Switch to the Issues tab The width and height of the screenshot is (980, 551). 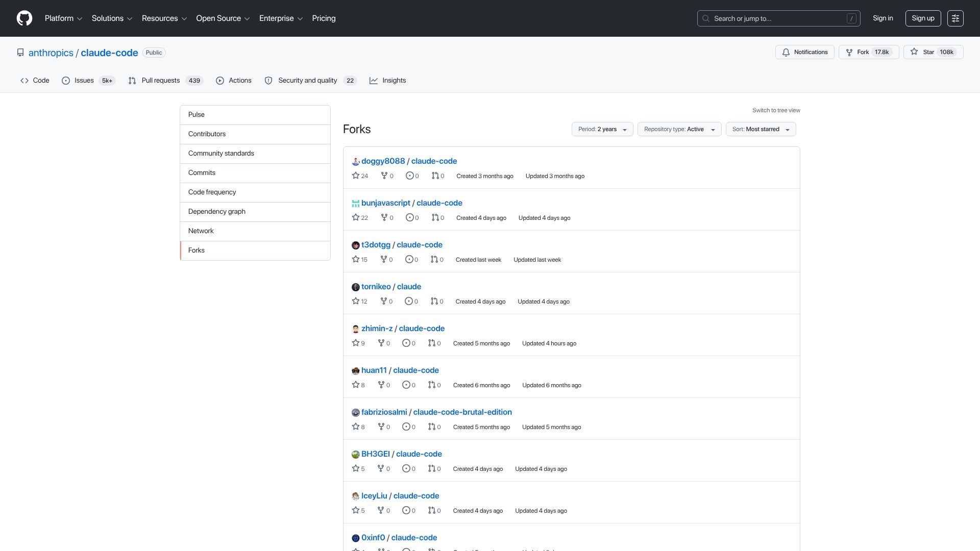coord(88,81)
